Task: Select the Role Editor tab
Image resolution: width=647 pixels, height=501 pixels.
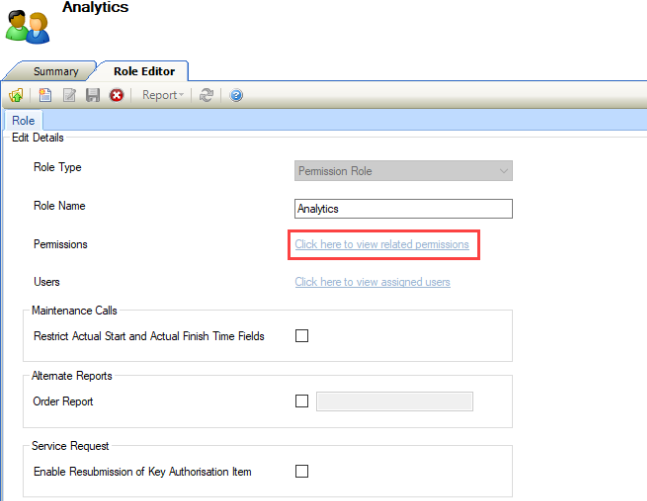Action: pyautogui.click(x=146, y=72)
